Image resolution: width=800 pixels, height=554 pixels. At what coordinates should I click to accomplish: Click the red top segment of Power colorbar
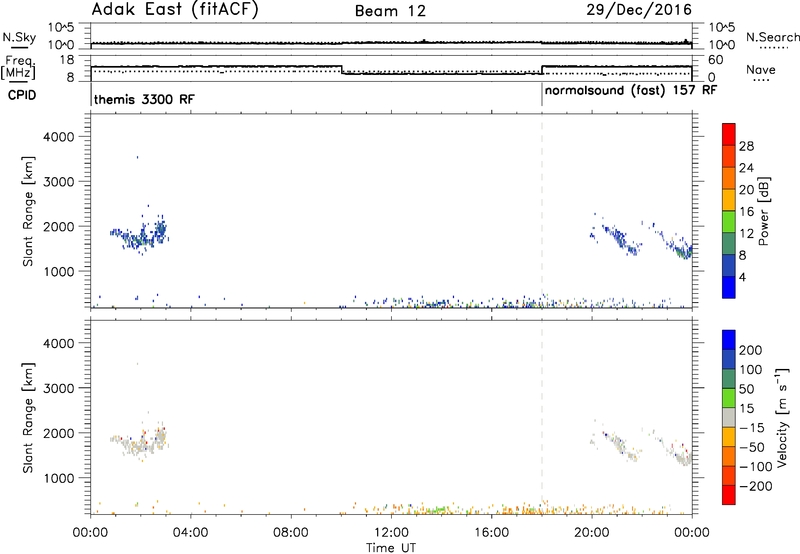pos(729,134)
